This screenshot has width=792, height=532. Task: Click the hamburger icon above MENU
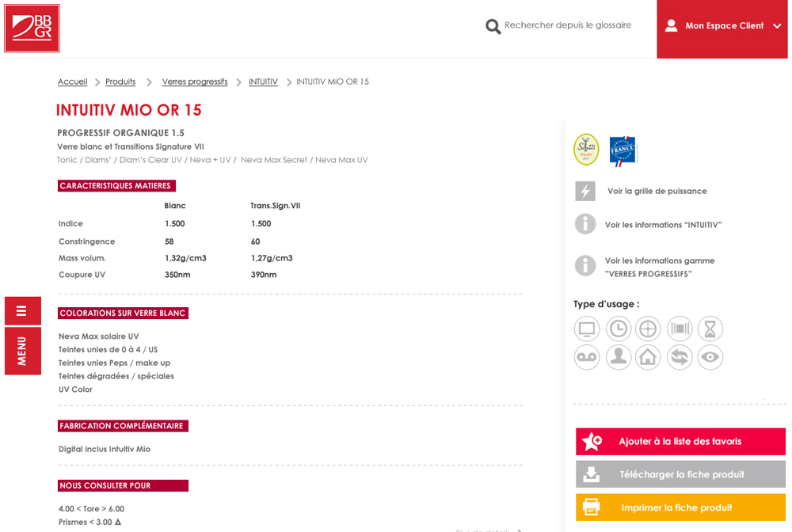[x=23, y=311]
